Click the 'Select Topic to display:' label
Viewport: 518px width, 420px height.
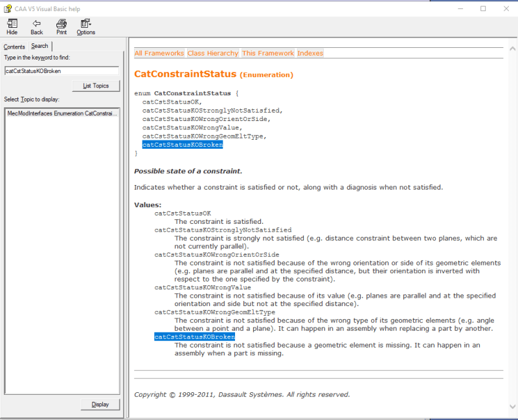[x=32, y=100]
